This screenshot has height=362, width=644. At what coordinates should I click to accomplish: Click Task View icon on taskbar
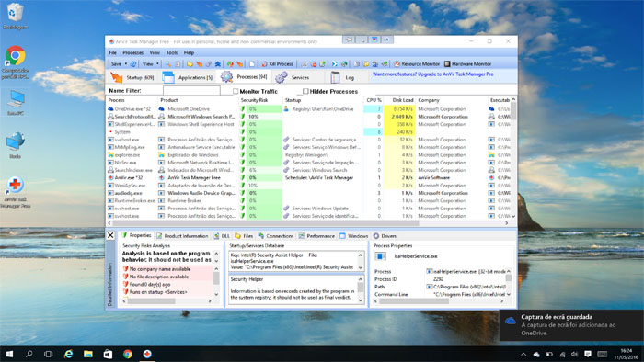click(49, 354)
